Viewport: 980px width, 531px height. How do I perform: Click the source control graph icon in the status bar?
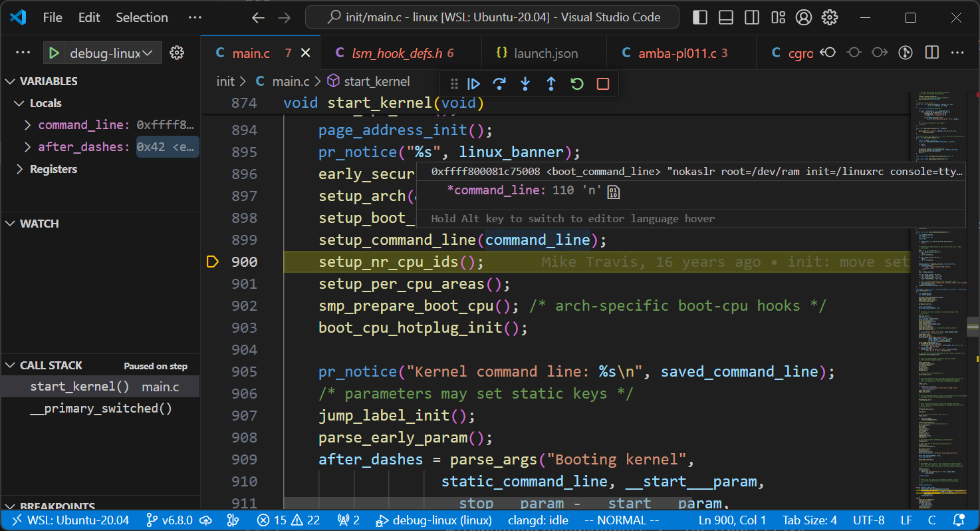tap(233, 520)
